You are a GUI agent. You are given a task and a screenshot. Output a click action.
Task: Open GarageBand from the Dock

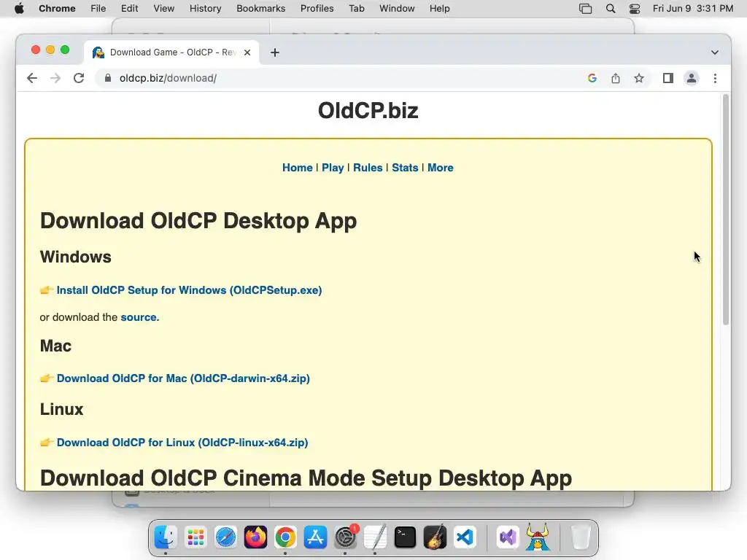pyautogui.click(x=436, y=537)
